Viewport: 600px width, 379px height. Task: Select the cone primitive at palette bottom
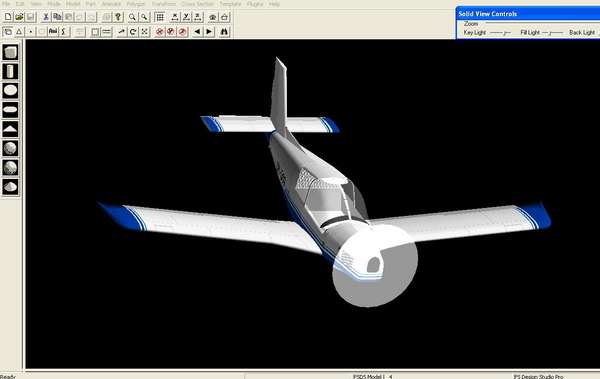[x=10, y=186]
